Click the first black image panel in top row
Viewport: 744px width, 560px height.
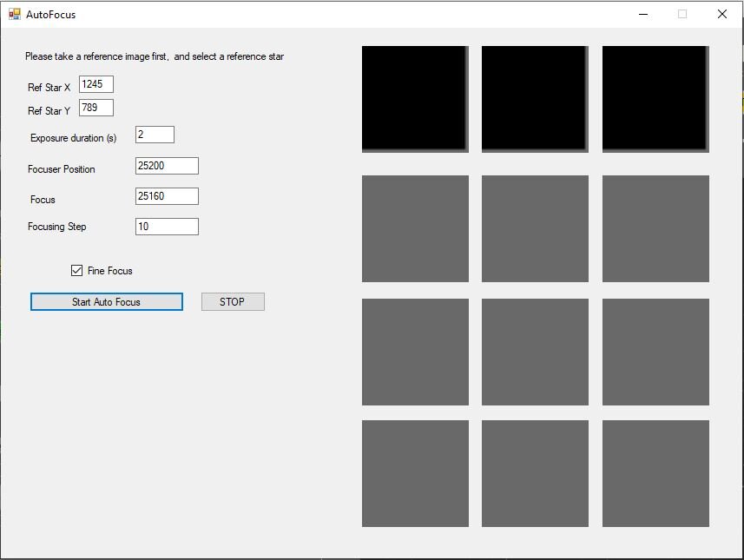pos(415,99)
